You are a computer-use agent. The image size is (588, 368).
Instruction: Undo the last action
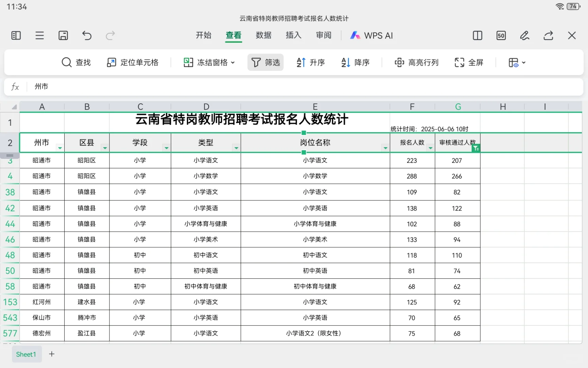pos(87,35)
